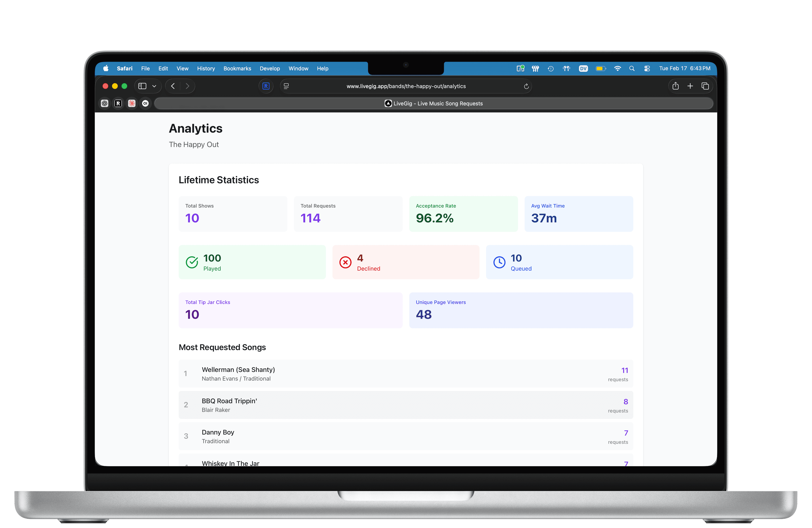Image resolution: width=812 pixels, height=528 pixels.
Task: Go back with the back arrow
Action: pos(173,86)
